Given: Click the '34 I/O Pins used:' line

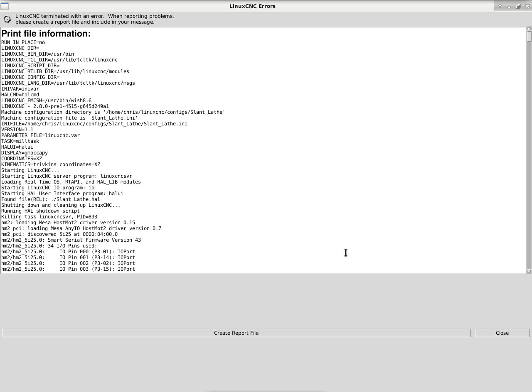Looking at the screenshot, I should pyautogui.click(x=49, y=246).
